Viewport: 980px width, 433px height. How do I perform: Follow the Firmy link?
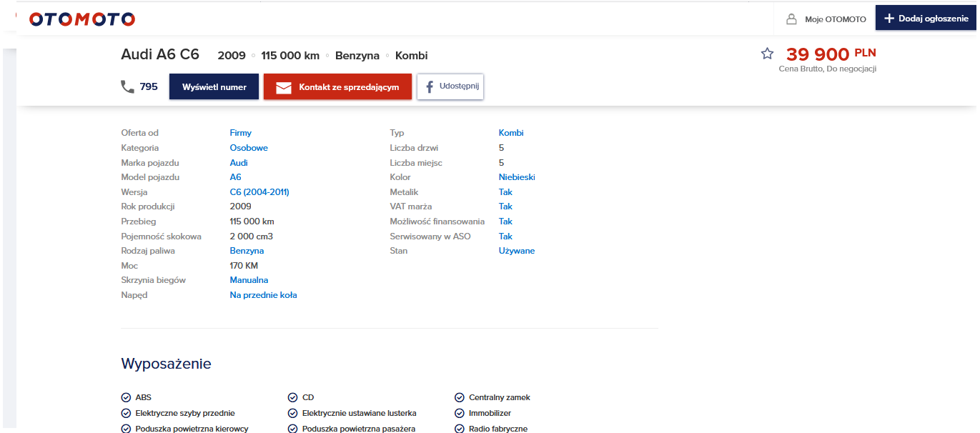(240, 133)
